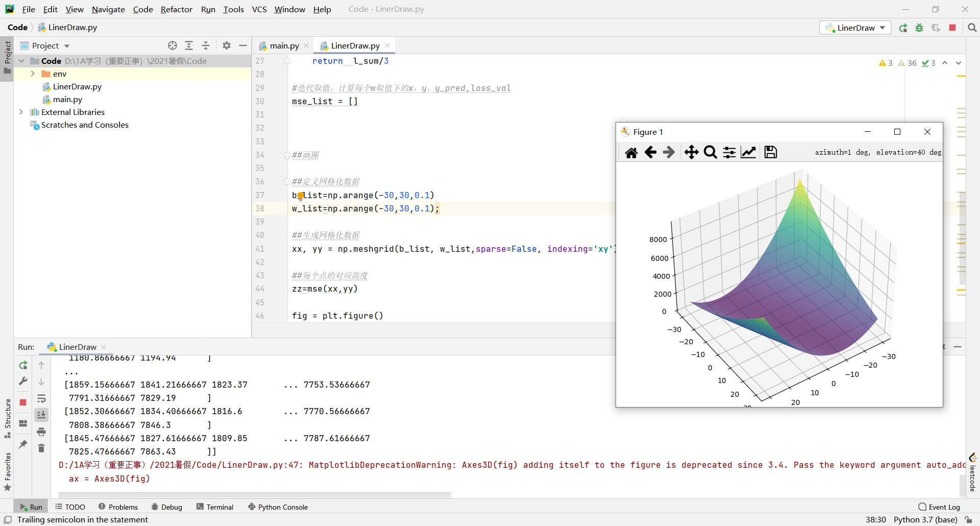This screenshot has height=526, width=980.
Task: Toggle the Project side tool window
Action: pyautogui.click(x=7, y=57)
